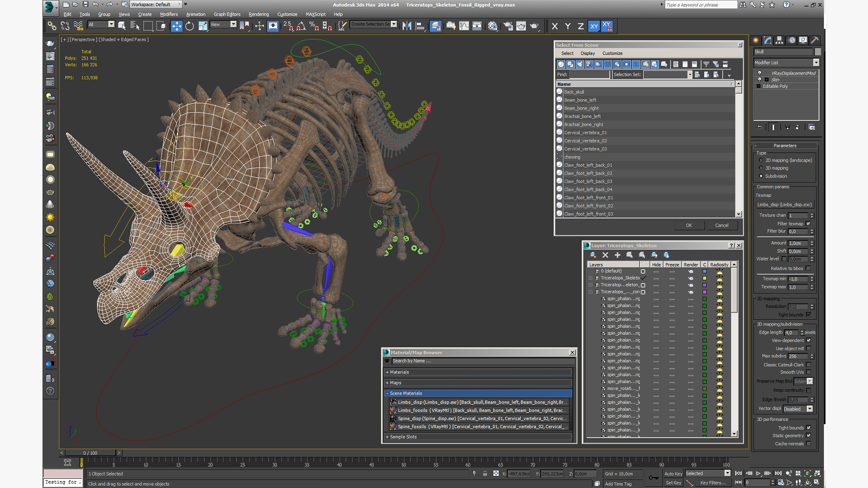Select the 2D mapping (landscape) type
This screenshot has height=488, width=868.
(761, 160)
